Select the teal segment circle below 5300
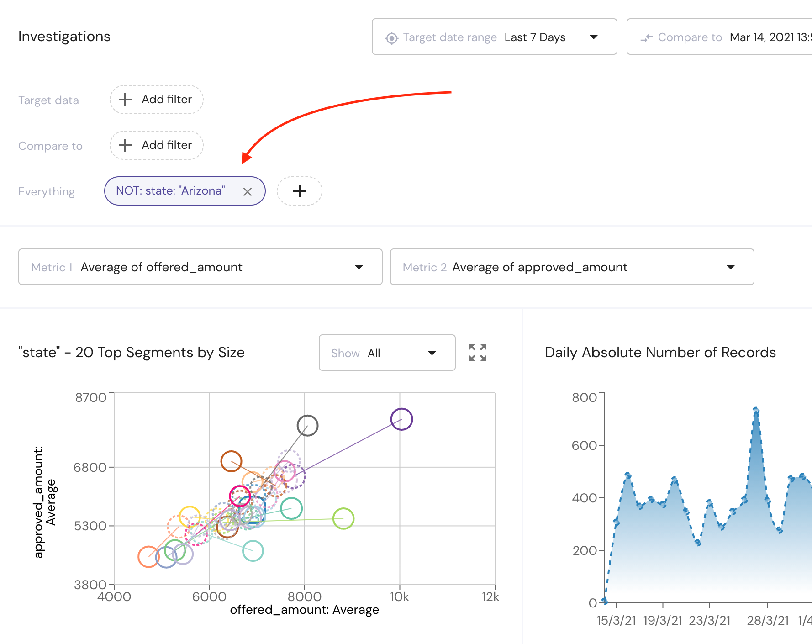Viewport: 812px width, 644px height. click(x=253, y=551)
